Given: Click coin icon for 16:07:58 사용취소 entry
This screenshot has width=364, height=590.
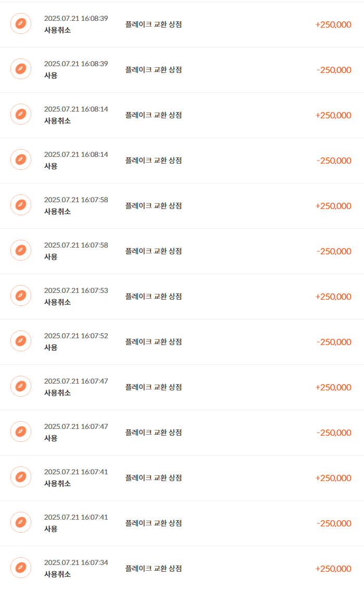Looking at the screenshot, I should pos(21,205).
